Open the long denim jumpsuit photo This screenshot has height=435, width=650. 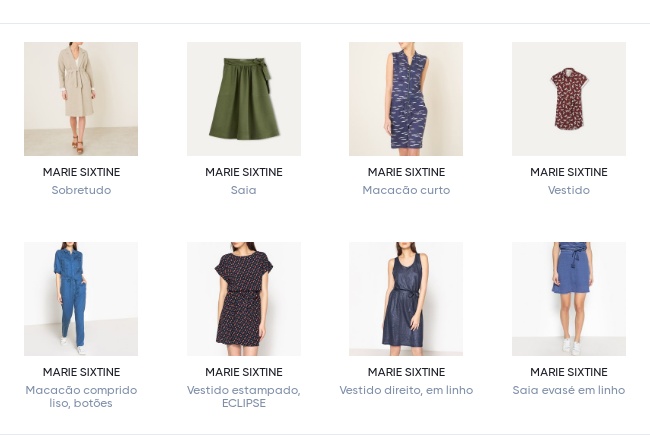[x=81, y=299]
